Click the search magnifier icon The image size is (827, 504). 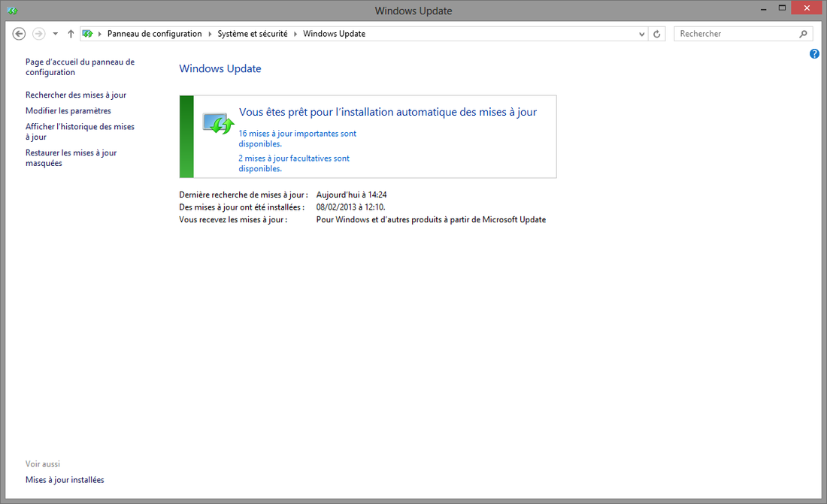pos(803,34)
